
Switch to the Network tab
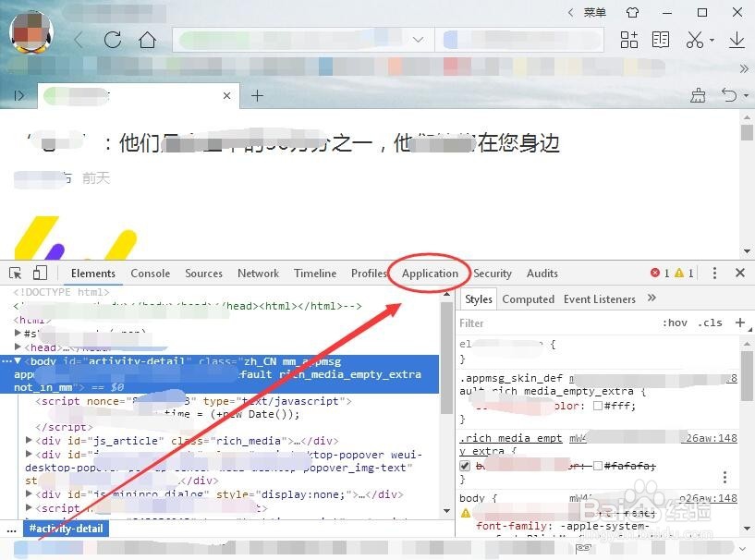pyautogui.click(x=258, y=274)
